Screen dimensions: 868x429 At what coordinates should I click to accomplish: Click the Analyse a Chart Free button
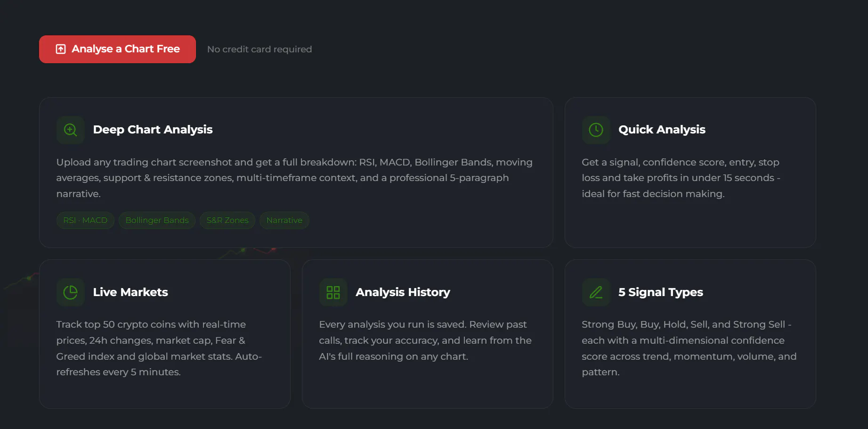tap(117, 49)
